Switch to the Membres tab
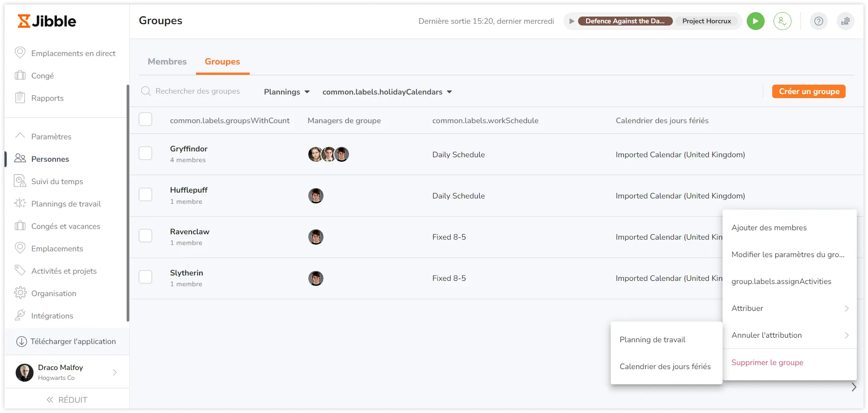The image size is (868, 413). [x=167, y=62]
